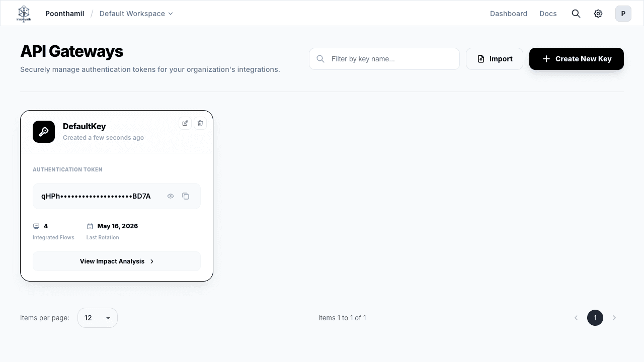Go to Dashboard
The height and width of the screenshot is (362, 644).
(x=509, y=14)
